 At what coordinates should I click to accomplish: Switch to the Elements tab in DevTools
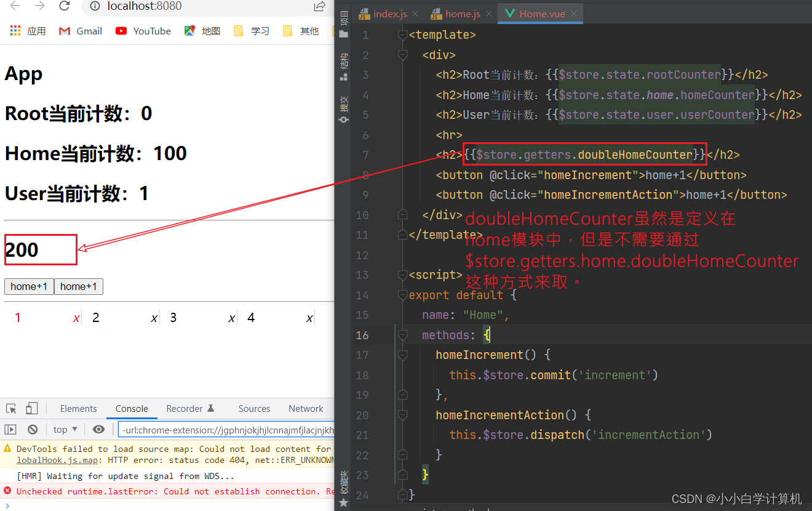78,409
